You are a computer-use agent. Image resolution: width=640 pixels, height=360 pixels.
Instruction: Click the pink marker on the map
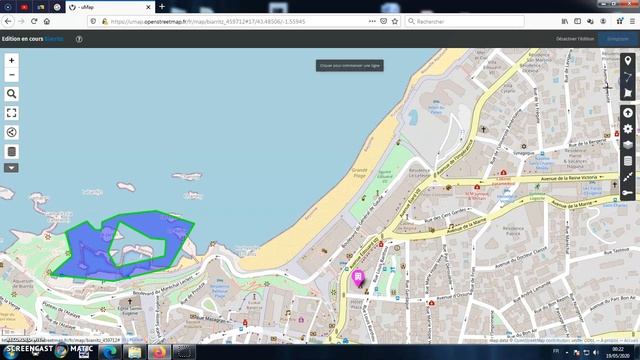point(358,278)
